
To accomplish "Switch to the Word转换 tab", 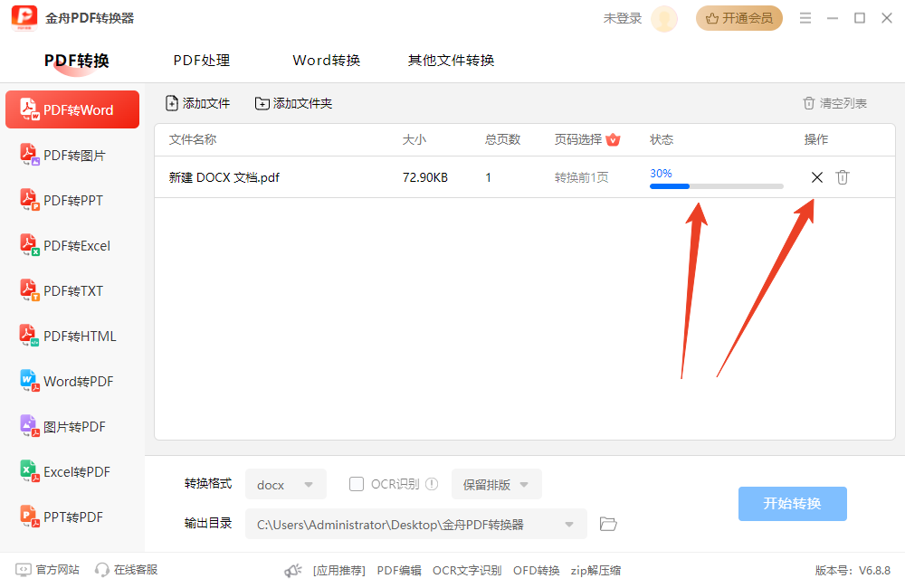I will (x=327, y=61).
